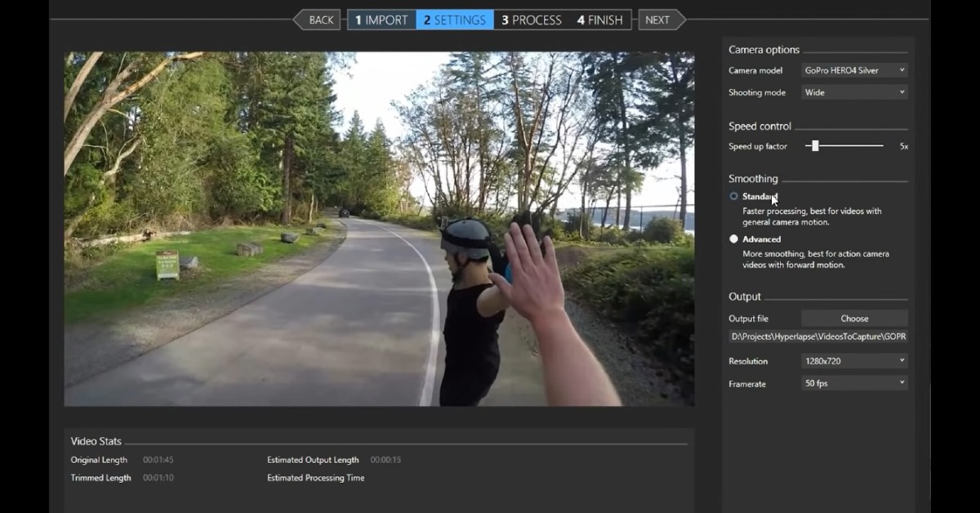Select the 2 Settings tab
This screenshot has height=513, width=980.
pos(455,20)
